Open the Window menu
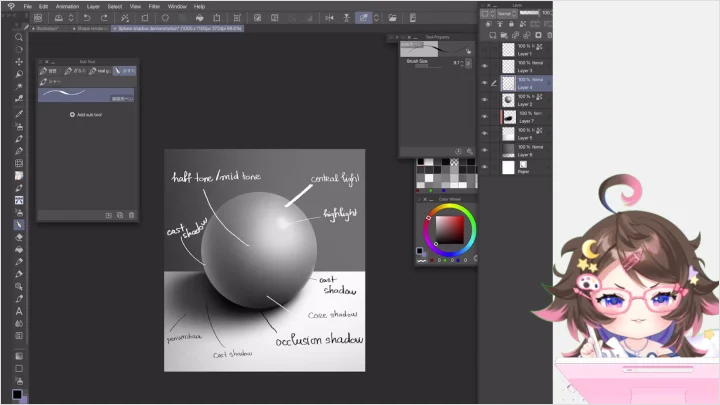 (177, 6)
